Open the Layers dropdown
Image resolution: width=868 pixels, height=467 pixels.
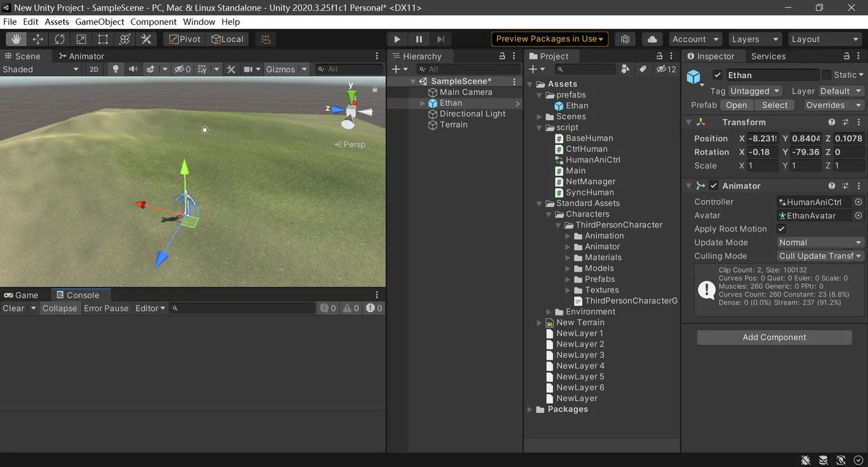(x=755, y=39)
